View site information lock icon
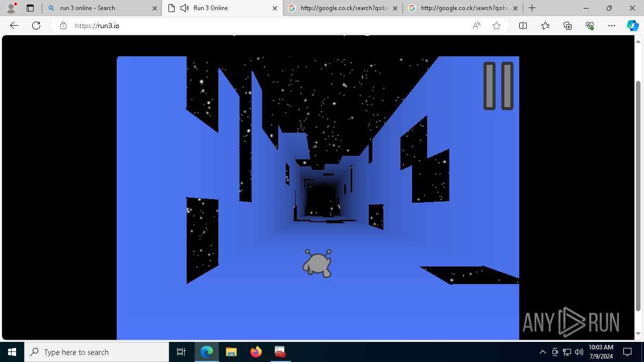Screen dimensions: 644x362 (63, 26)
